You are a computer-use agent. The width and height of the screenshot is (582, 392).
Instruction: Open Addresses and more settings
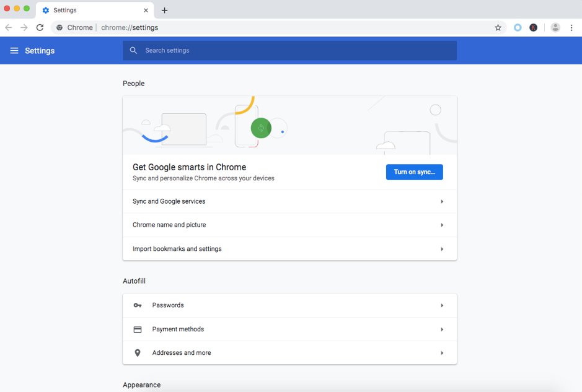click(289, 353)
